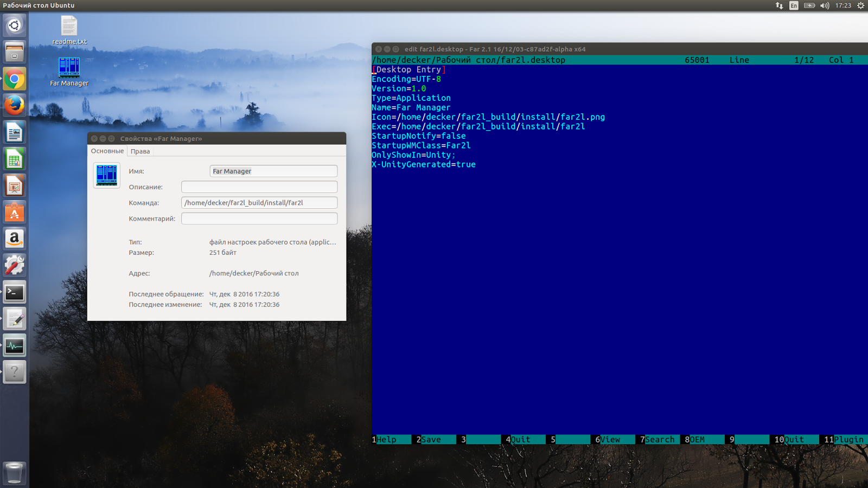Click the Icon= line with far2l.png path
Viewport: 868px width, 488px height.
point(488,117)
